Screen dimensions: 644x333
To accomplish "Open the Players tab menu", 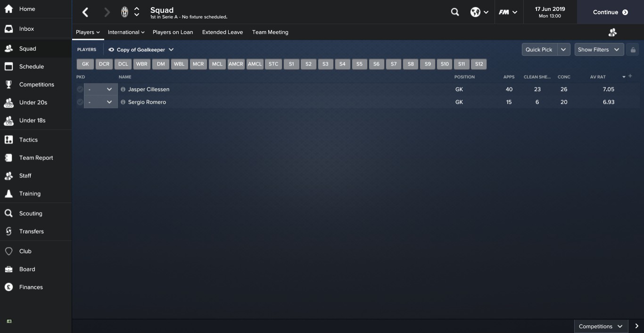I will (x=88, y=32).
